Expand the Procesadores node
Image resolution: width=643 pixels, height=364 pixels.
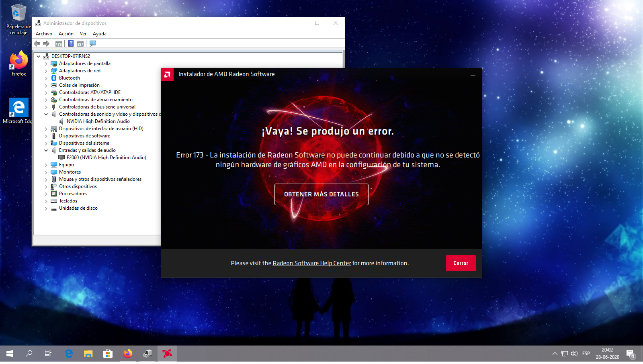pyautogui.click(x=46, y=194)
